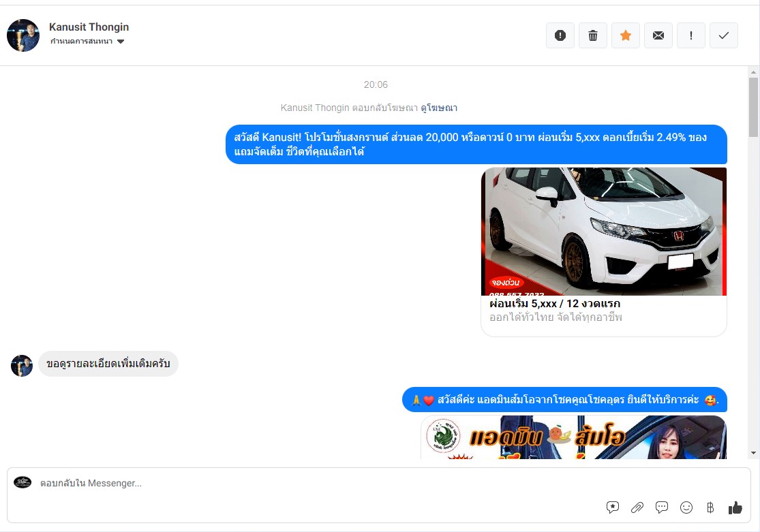Toggle the orange star follow-up marker
This screenshot has height=532, width=760.
click(x=626, y=35)
